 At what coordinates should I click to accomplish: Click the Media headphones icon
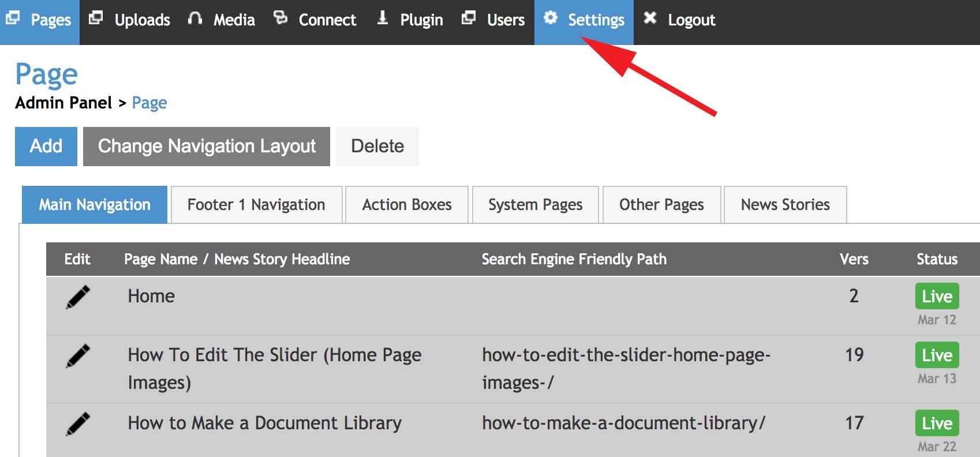coord(195,18)
